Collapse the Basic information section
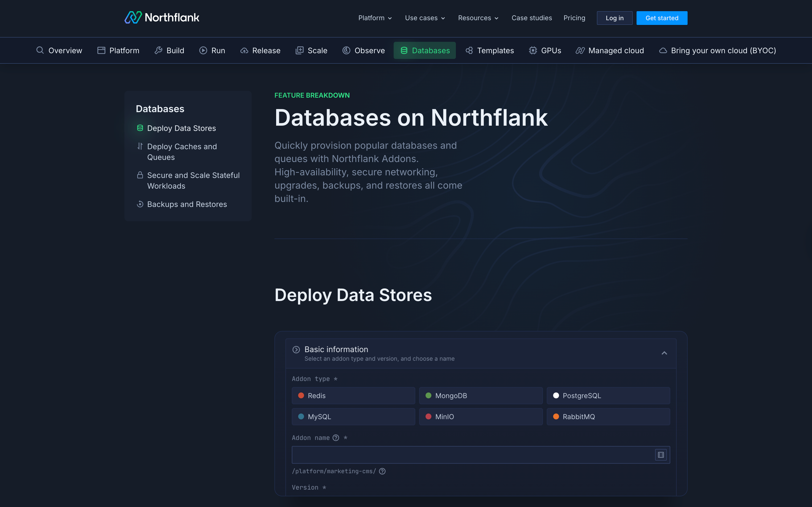 (664, 353)
